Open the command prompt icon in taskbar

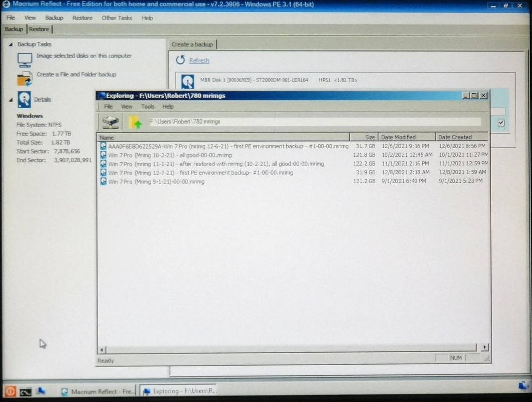(x=25, y=392)
